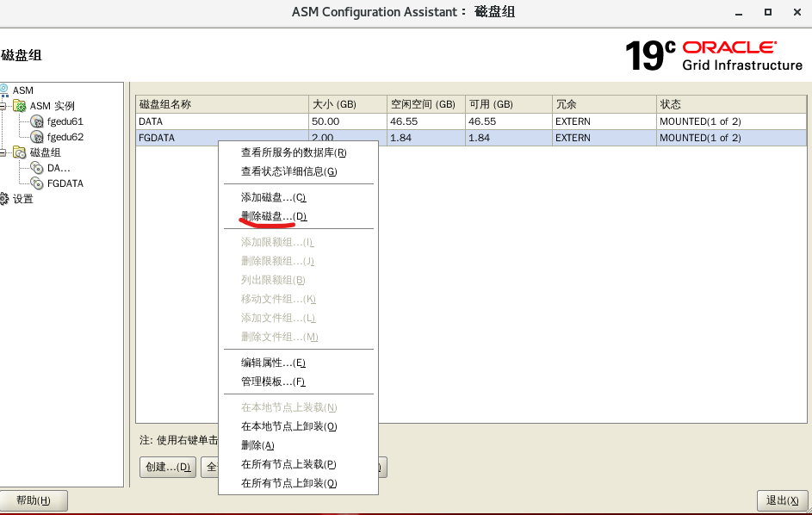Click the 磁盘组 folder icon in tree
Viewport: 812px width, 515px height.
(20, 152)
